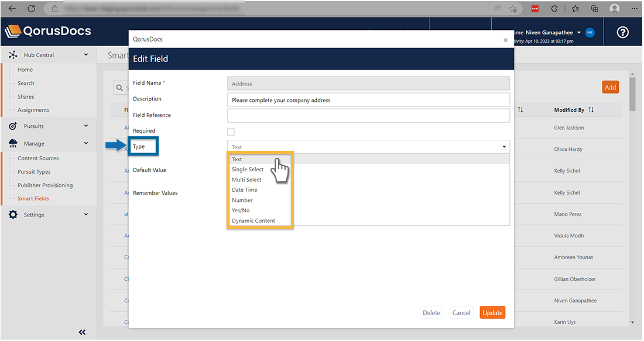Image resolution: width=644 pixels, height=341 pixels.
Task: Click the Description input field
Action: tap(368, 99)
